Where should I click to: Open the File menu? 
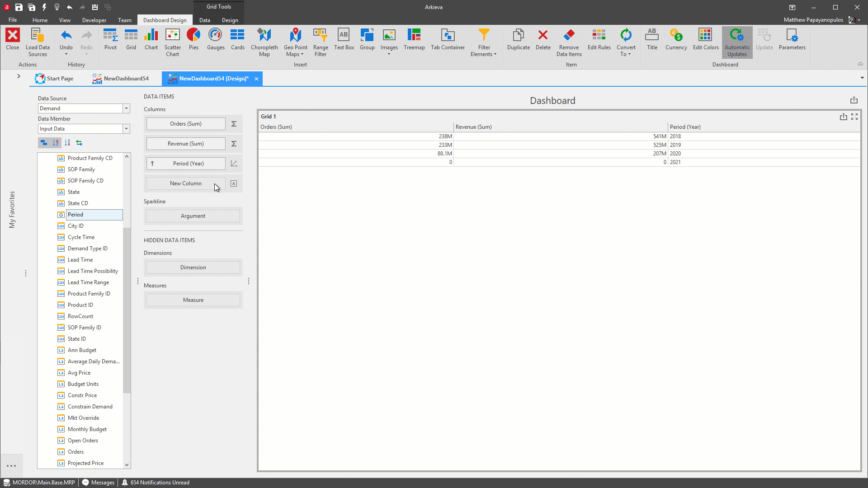(13, 20)
